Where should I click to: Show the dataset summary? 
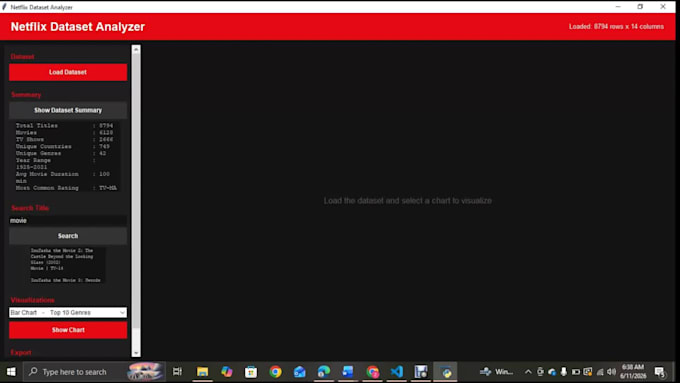(x=68, y=110)
